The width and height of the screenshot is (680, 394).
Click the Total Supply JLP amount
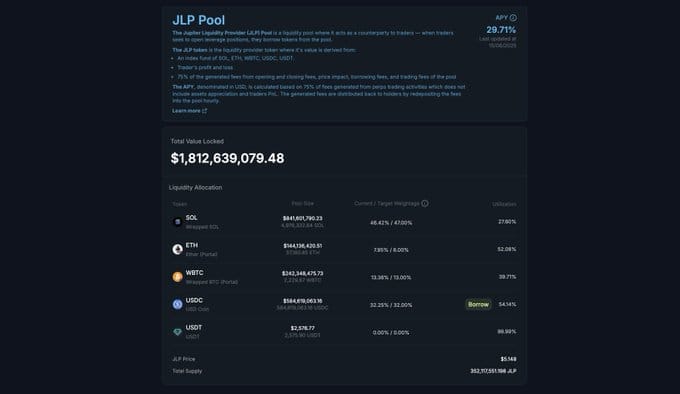[x=493, y=371]
